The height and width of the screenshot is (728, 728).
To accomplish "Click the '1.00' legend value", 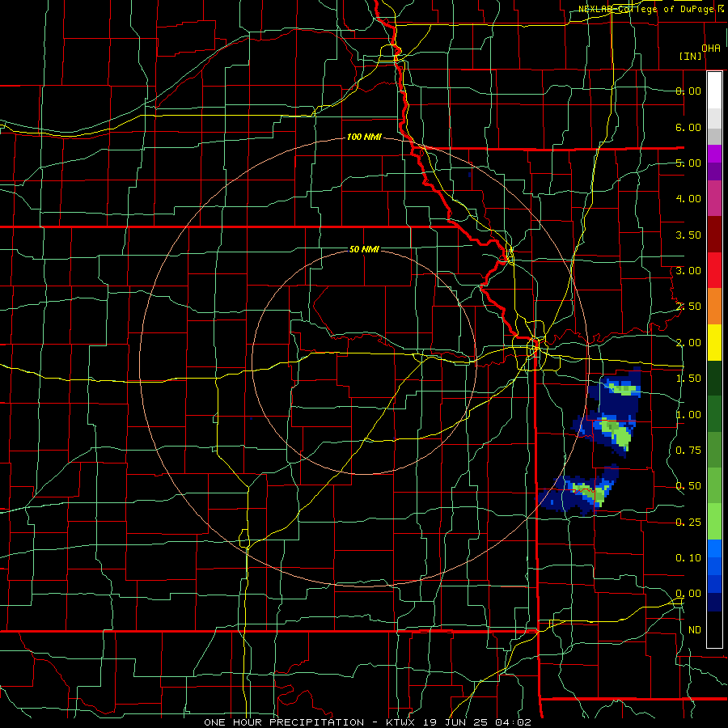I will point(688,415).
